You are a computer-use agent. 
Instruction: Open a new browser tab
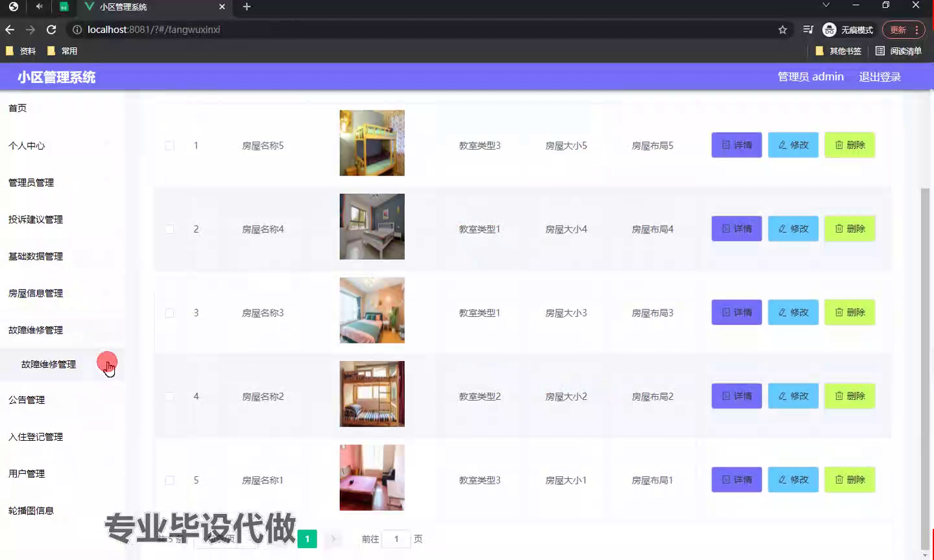tap(246, 6)
